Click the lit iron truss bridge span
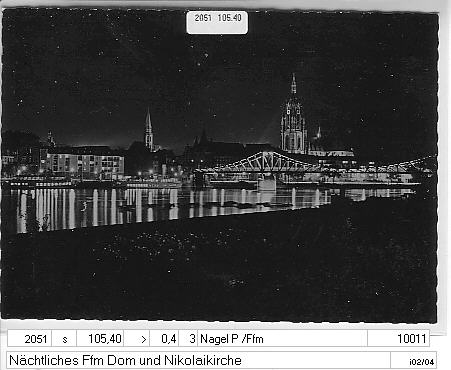 pyautogui.click(x=263, y=162)
